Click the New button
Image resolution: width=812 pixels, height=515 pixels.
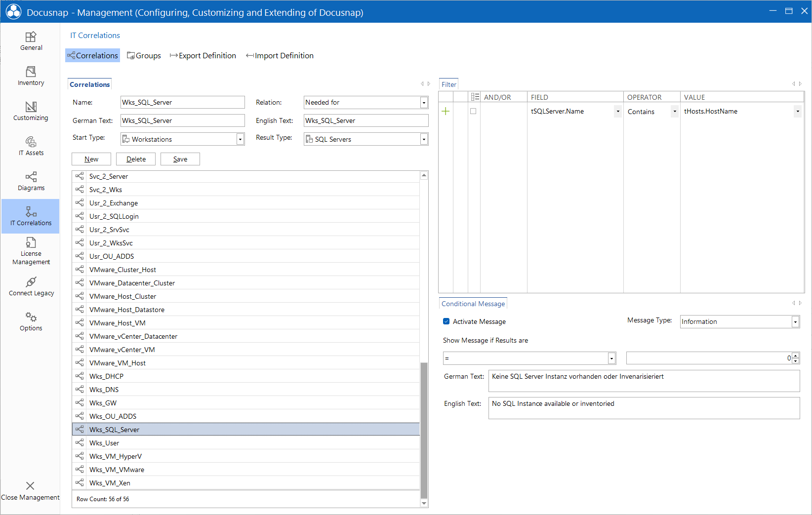pos(91,159)
